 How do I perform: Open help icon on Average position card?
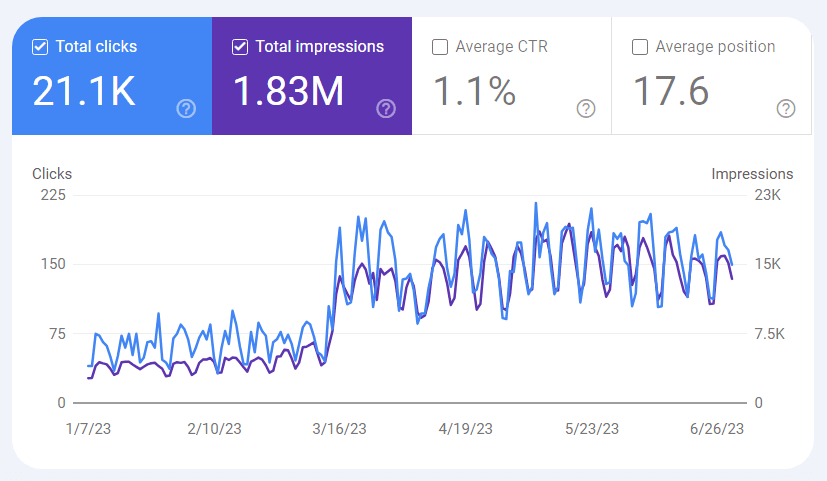tap(786, 109)
